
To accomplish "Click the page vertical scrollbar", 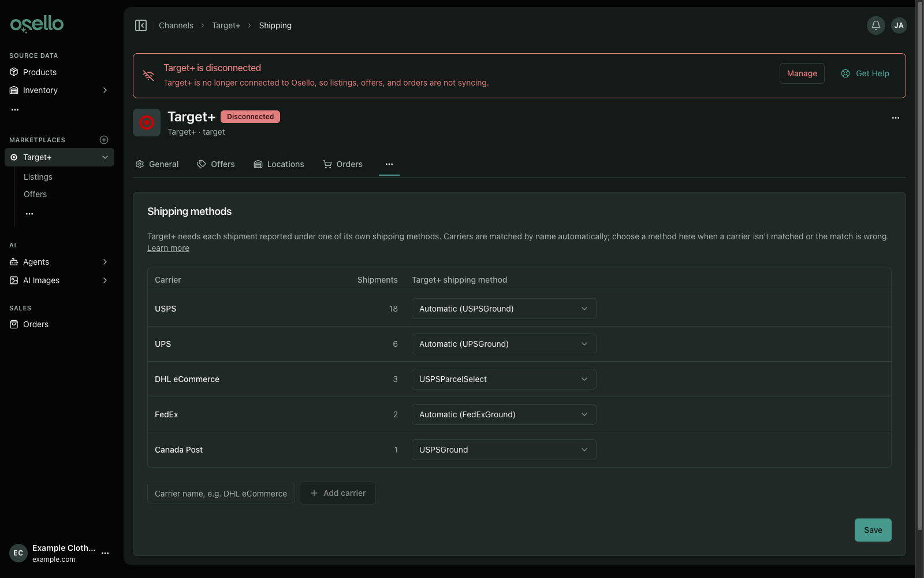I will pyautogui.click(x=920, y=266).
